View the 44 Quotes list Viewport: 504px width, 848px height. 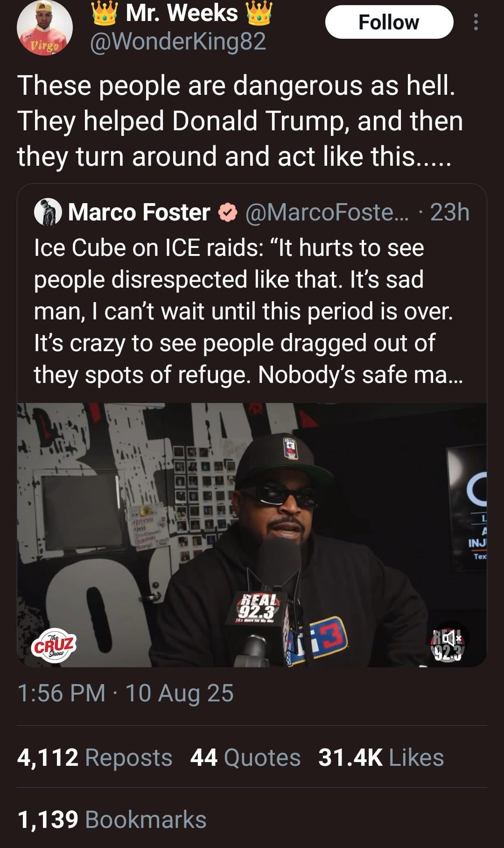pyautogui.click(x=245, y=757)
